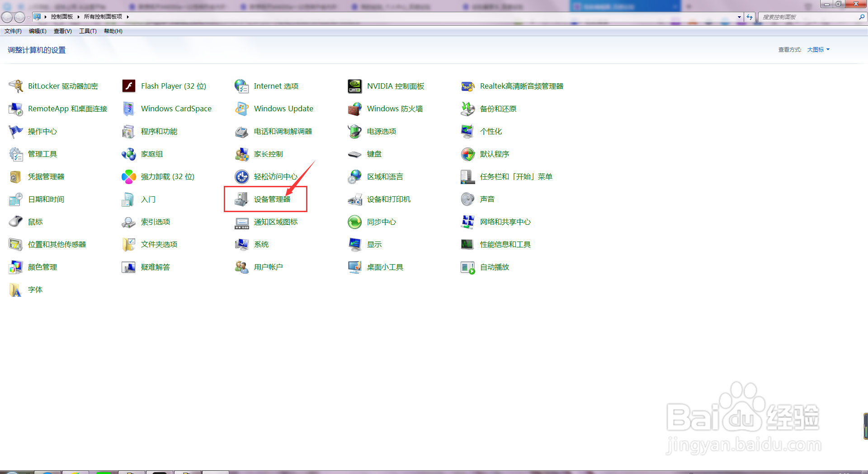Click the address bar refresh button
Viewport: 868px width, 474px height.
click(750, 17)
